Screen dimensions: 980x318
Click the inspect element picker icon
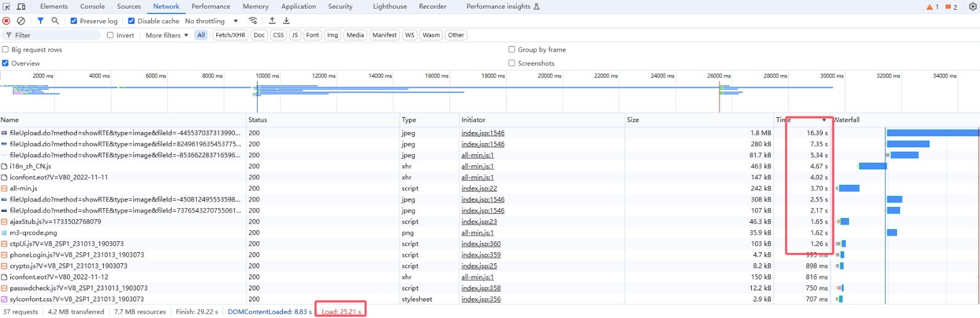7,7
